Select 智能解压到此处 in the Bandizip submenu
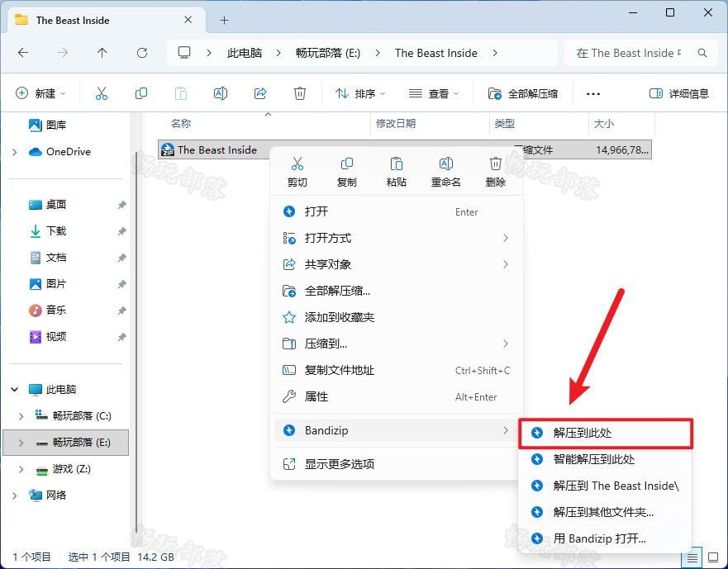This screenshot has width=728, height=569. [606, 459]
